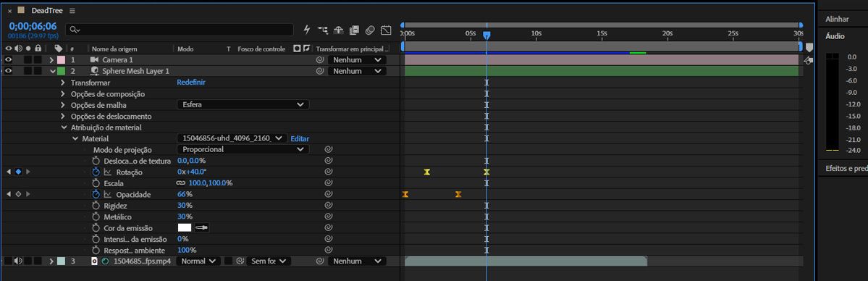Viewport: 868px width, 281px height.
Task: Go to previous Rotação keyframe arrow
Action: coord(8,172)
